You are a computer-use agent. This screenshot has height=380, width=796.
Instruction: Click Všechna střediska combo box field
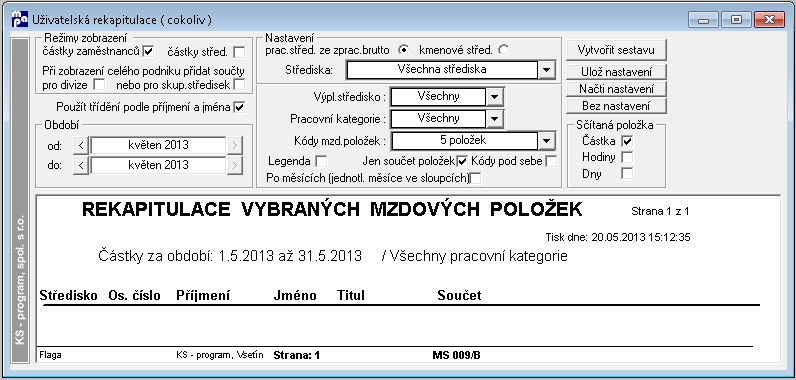coord(442,70)
